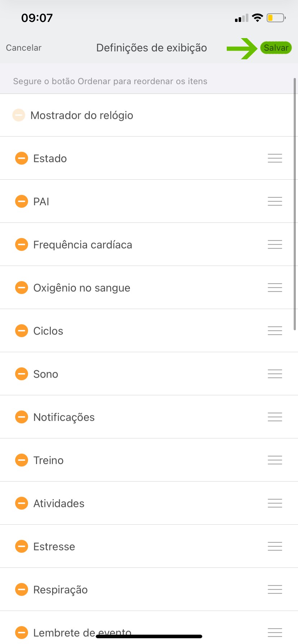The height and width of the screenshot is (644, 298).
Task: Tap the minus icon beside Treino
Action: pos(22,460)
